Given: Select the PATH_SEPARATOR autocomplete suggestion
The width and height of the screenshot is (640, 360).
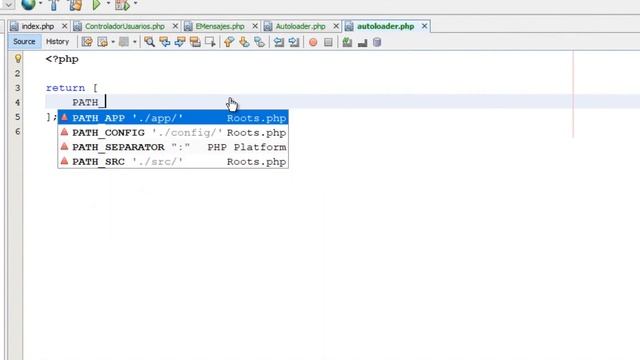Looking at the screenshot, I should tap(173, 147).
